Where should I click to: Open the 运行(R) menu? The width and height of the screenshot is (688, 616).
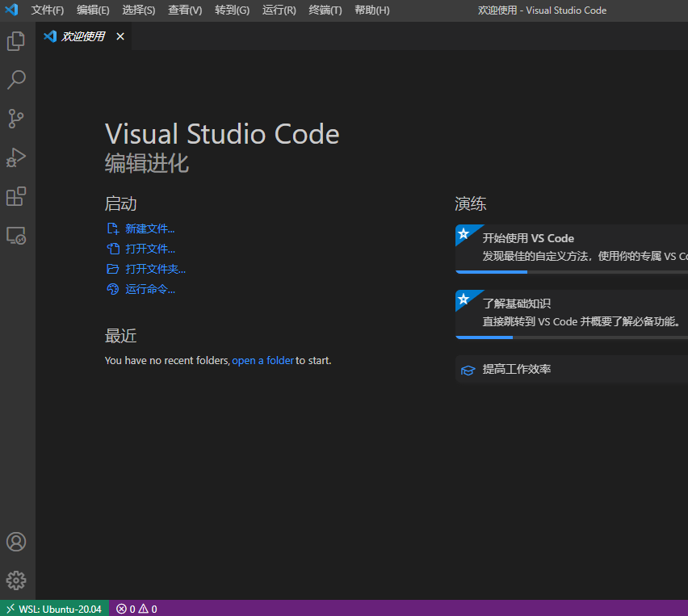[279, 10]
